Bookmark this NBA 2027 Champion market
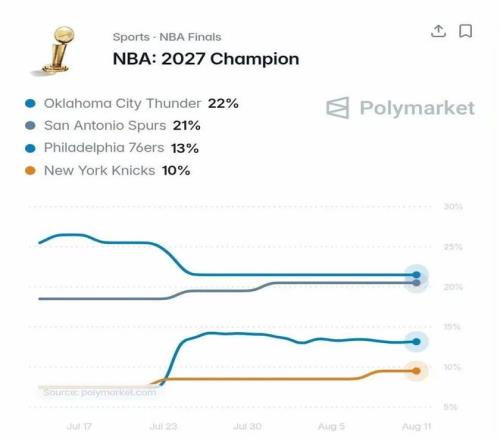 coord(465,31)
